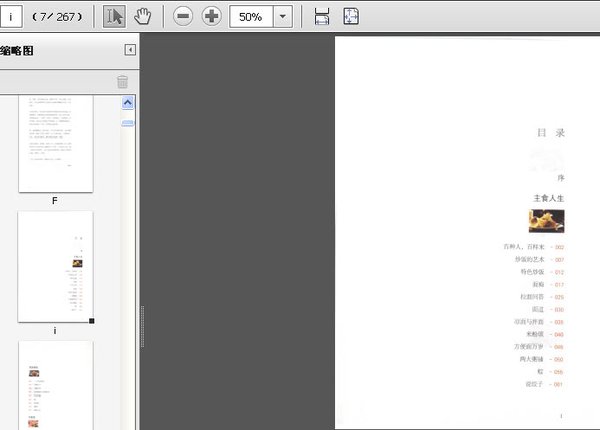
Task: Select the page thumbnail labeled F
Action: tap(55, 143)
